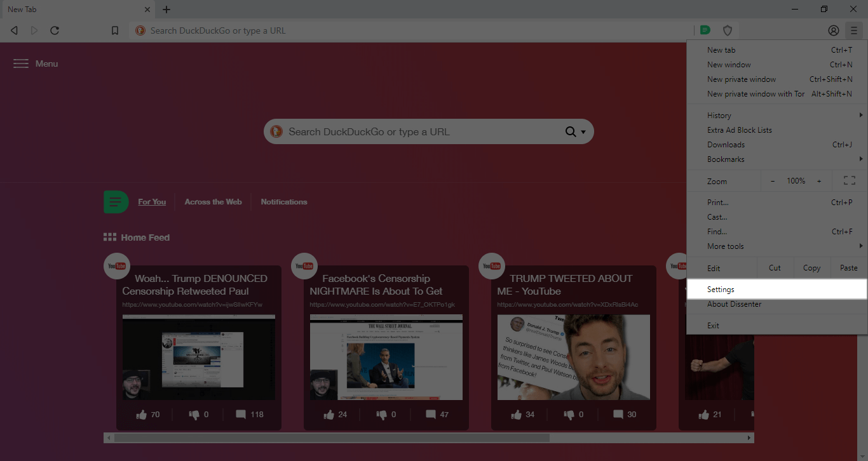Click the green Dissenter feed logo

point(116,202)
